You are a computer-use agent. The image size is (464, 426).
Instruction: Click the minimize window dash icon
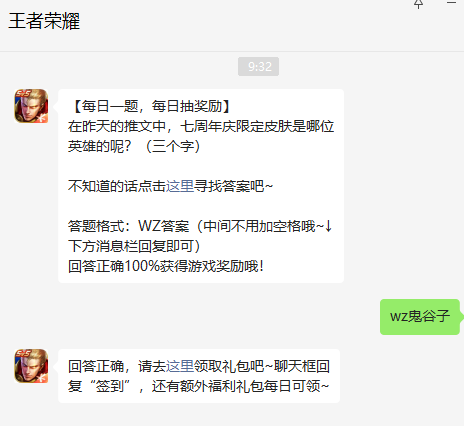(x=451, y=3)
